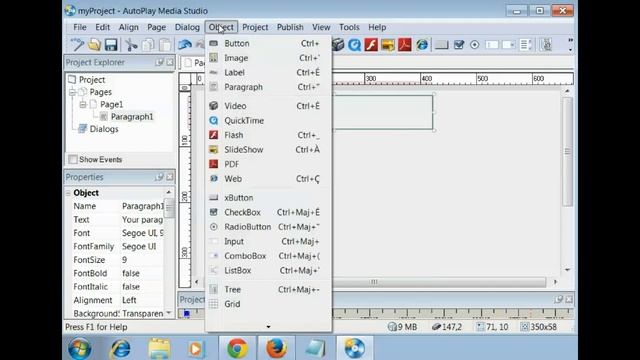640x360 pixels.
Task: Select Paragraph1 in the Project Explorer tree
Action: [x=132, y=117]
